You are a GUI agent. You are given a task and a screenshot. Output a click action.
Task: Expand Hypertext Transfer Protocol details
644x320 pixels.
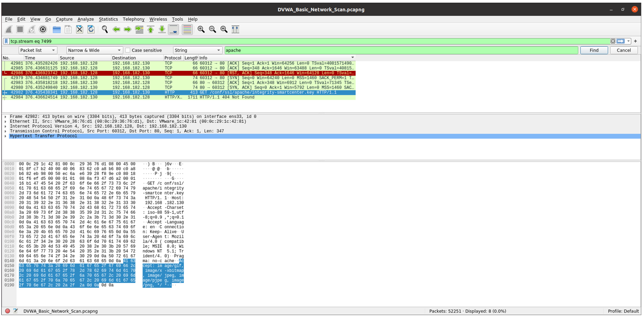point(5,136)
